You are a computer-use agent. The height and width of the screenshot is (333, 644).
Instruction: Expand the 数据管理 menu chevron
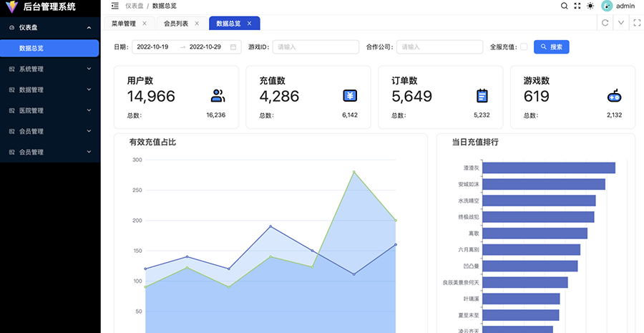[89, 90]
